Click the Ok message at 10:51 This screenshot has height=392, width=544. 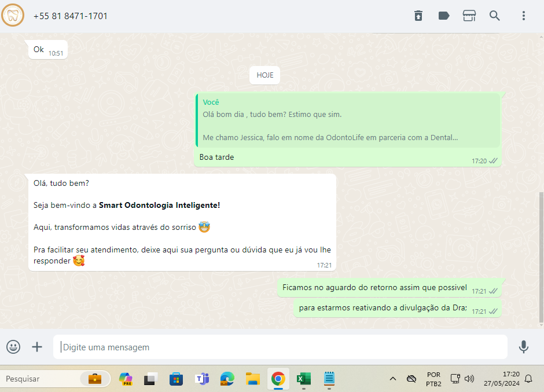click(48, 50)
